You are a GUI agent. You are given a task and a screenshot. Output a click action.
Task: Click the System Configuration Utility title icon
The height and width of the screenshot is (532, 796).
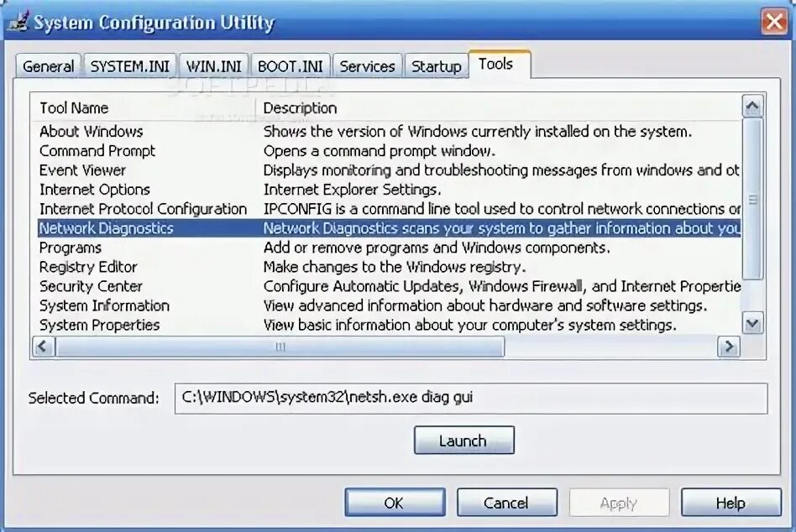[18, 22]
